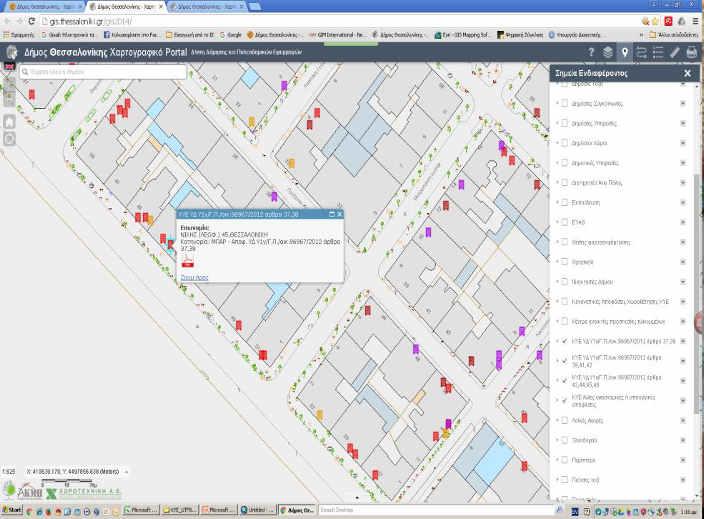Click the swap arrows tool in header
Image resolution: width=704 pixels, height=519 pixels.
coord(641,52)
